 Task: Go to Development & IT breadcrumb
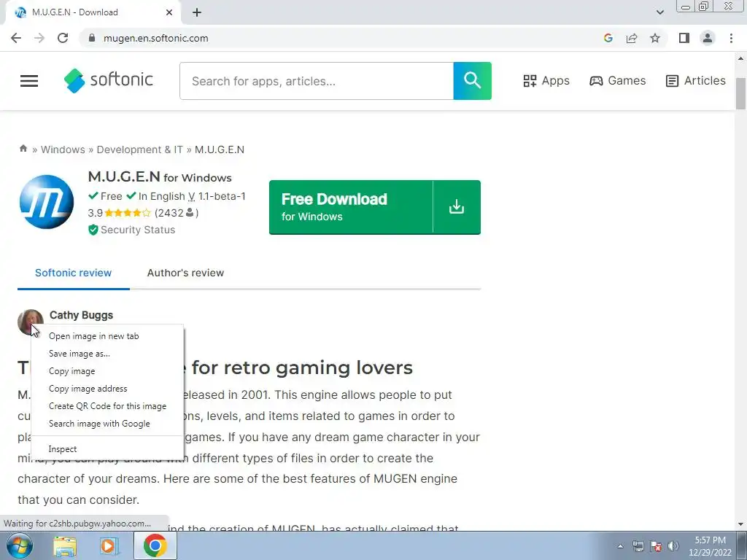point(139,149)
